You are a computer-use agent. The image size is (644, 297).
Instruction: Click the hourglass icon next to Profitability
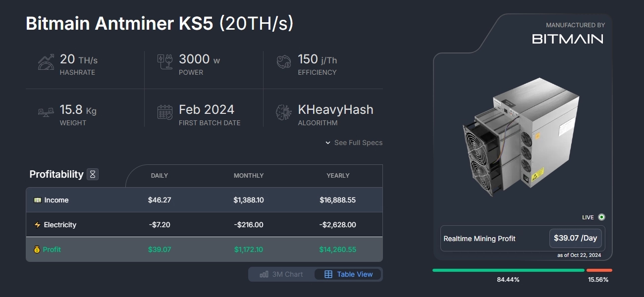click(93, 174)
